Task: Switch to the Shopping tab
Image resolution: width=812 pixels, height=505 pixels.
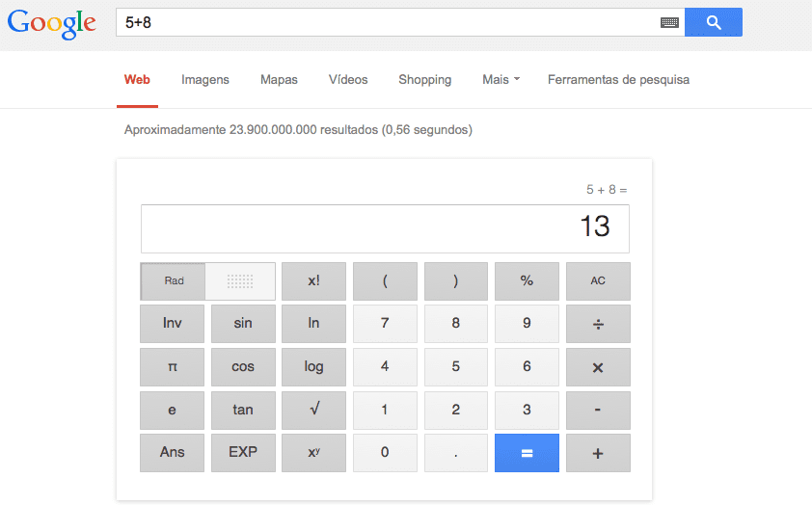Action: [x=424, y=80]
